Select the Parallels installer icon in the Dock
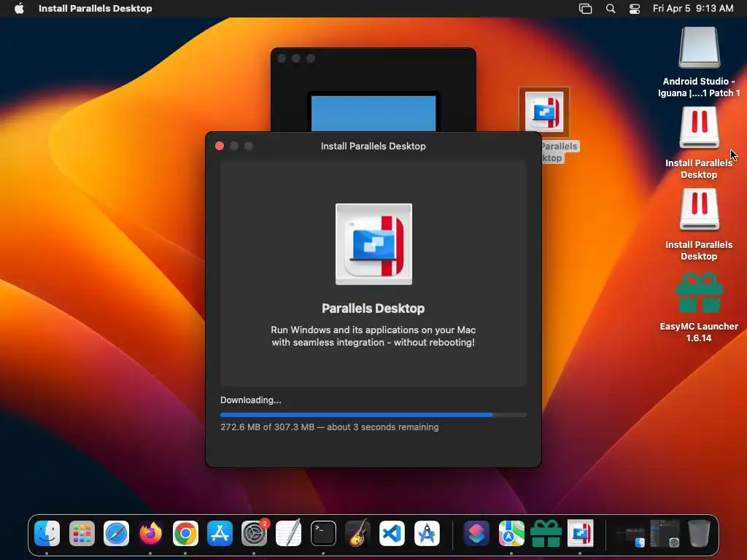747x560 pixels. pos(580,533)
